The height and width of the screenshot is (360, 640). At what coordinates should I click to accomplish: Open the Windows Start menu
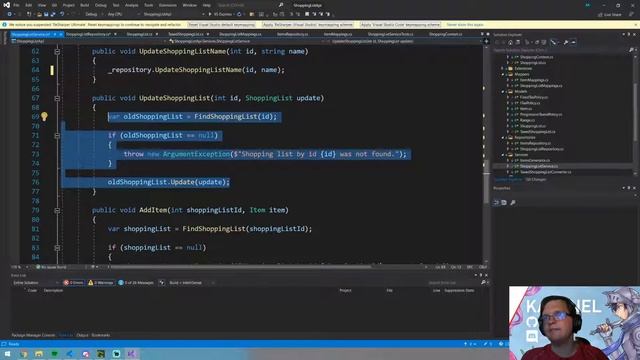tap(7, 354)
